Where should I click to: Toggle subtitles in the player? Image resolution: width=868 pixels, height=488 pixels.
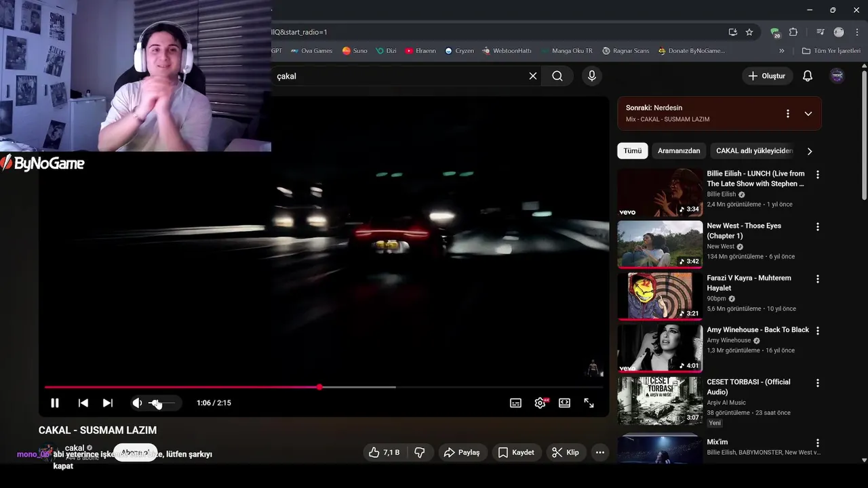tap(515, 403)
